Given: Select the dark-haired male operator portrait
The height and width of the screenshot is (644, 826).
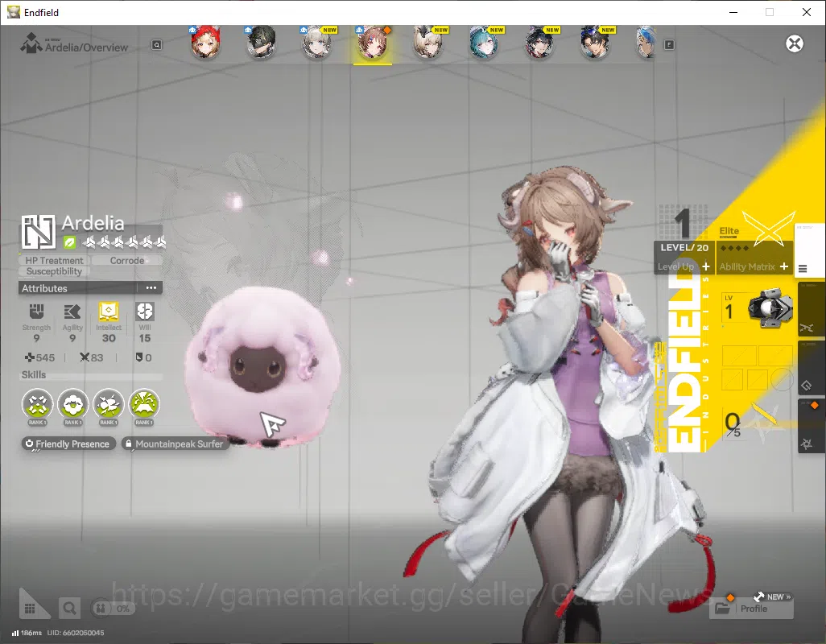Looking at the screenshot, I should (x=595, y=43).
